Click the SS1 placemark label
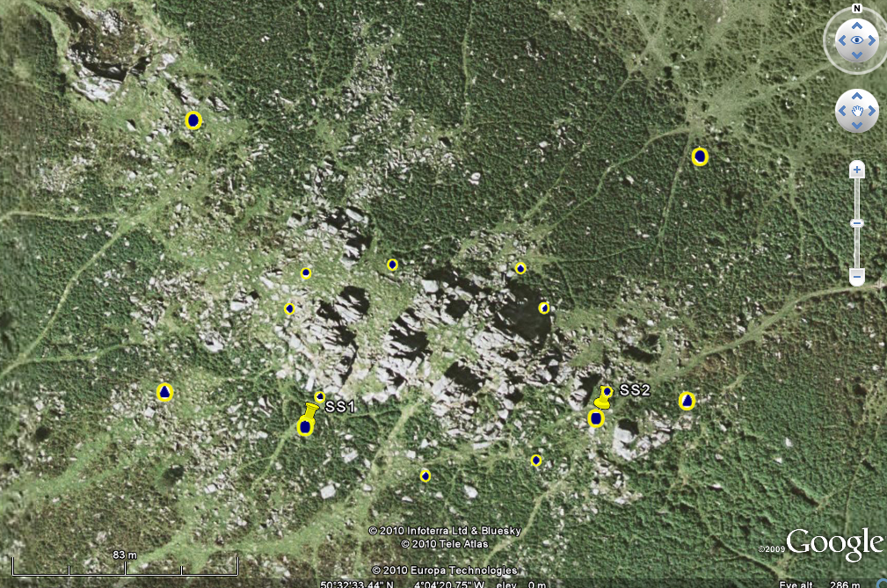The height and width of the screenshot is (588, 887). [x=339, y=407]
